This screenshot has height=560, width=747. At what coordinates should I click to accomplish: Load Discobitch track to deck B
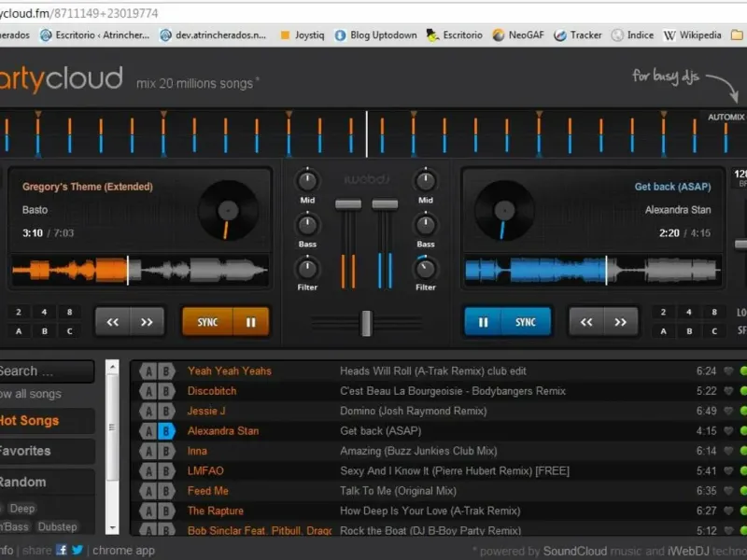click(x=166, y=391)
